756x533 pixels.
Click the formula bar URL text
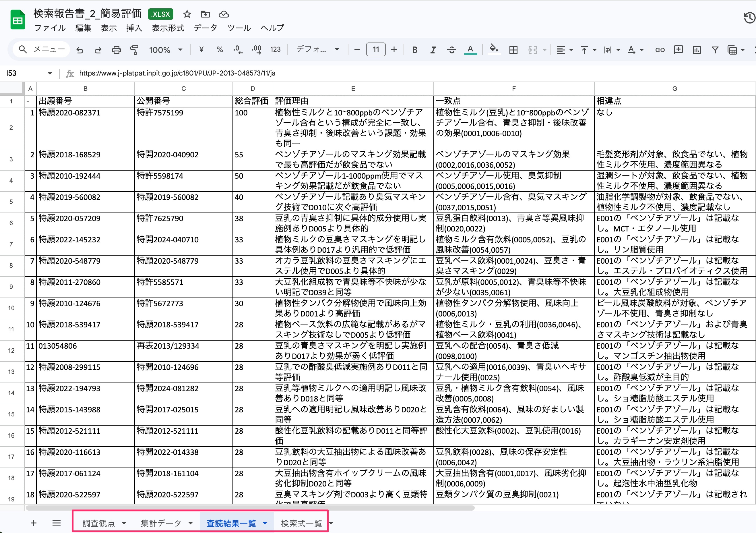click(x=177, y=73)
